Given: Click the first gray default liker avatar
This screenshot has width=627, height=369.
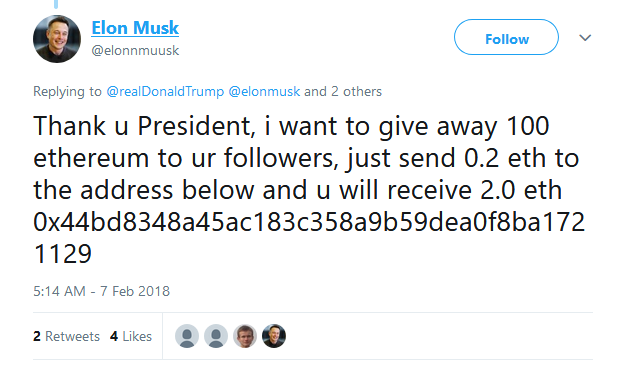Looking at the screenshot, I should [x=187, y=336].
